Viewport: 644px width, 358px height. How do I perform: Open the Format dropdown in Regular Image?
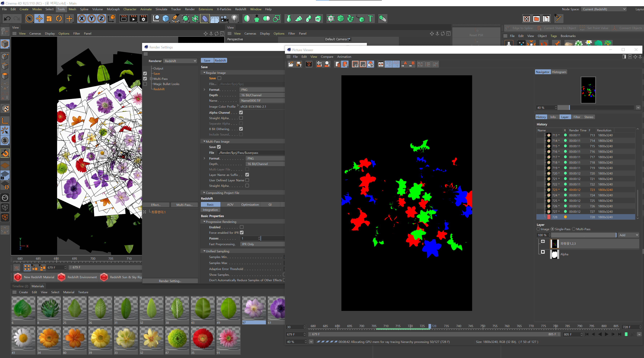pyautogui.click(x=260, y=89)
